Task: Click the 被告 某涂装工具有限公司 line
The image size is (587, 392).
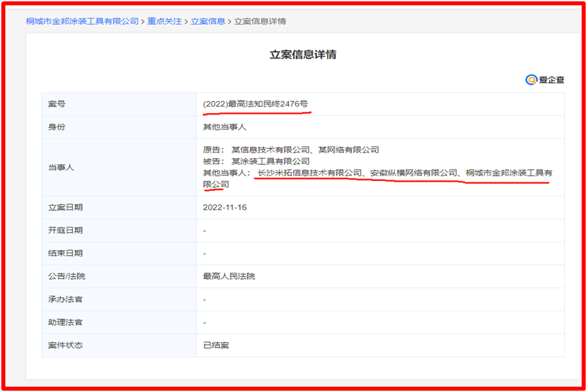Action: coord(256,161)
